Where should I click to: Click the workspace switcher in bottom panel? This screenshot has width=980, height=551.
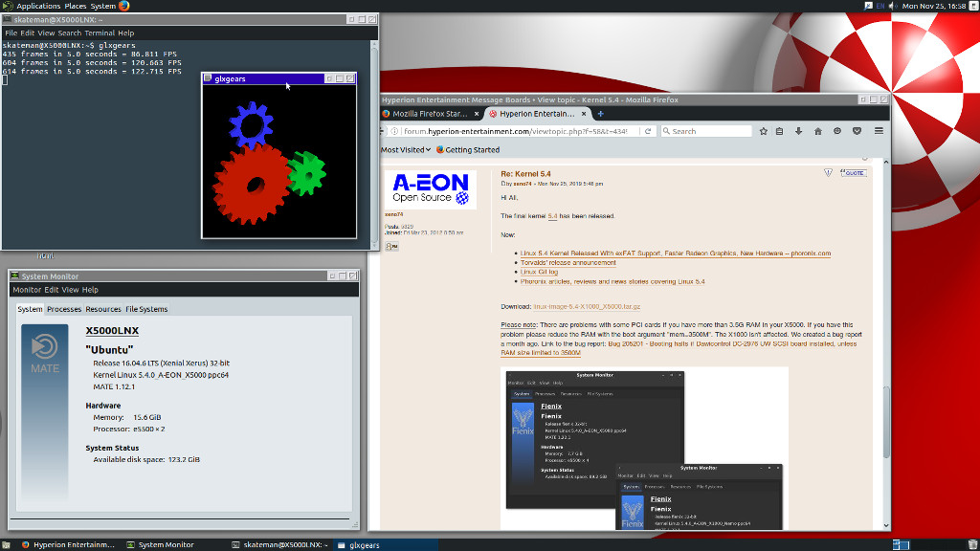[901, 544]
